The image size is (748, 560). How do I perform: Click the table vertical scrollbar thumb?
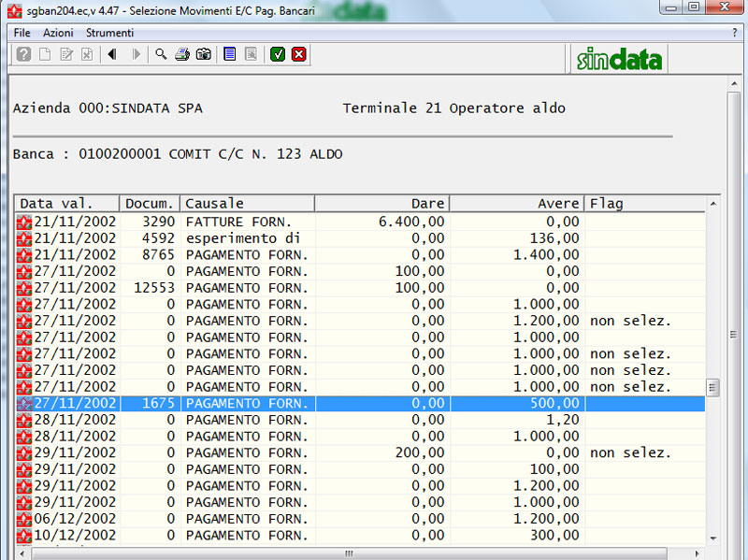712,387
